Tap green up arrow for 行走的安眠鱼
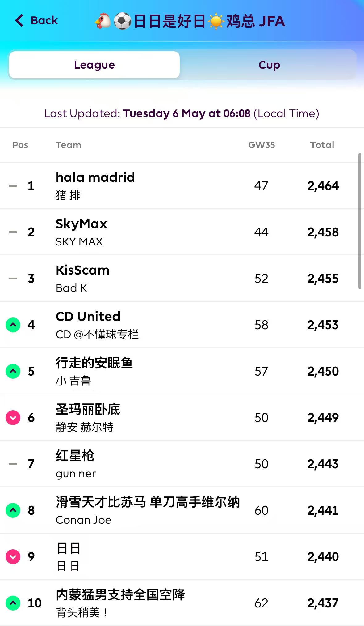 [x=13, y=371]
